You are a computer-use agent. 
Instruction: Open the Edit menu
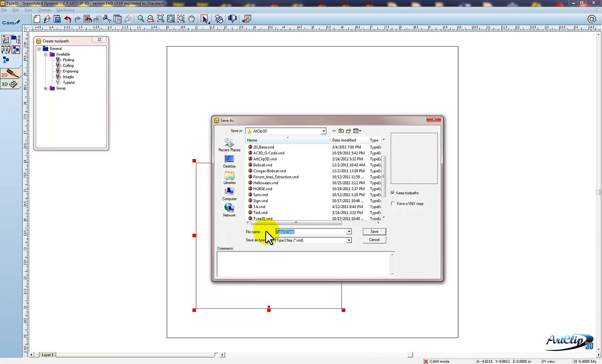click(16, 10)
